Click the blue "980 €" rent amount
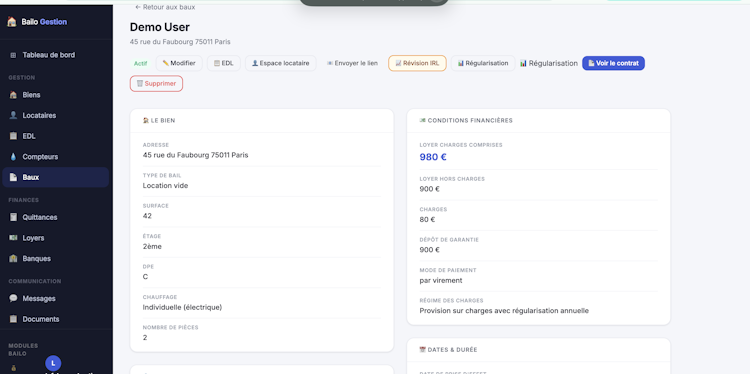Viewport: 750px width, 374px height. tap(433, 157)
